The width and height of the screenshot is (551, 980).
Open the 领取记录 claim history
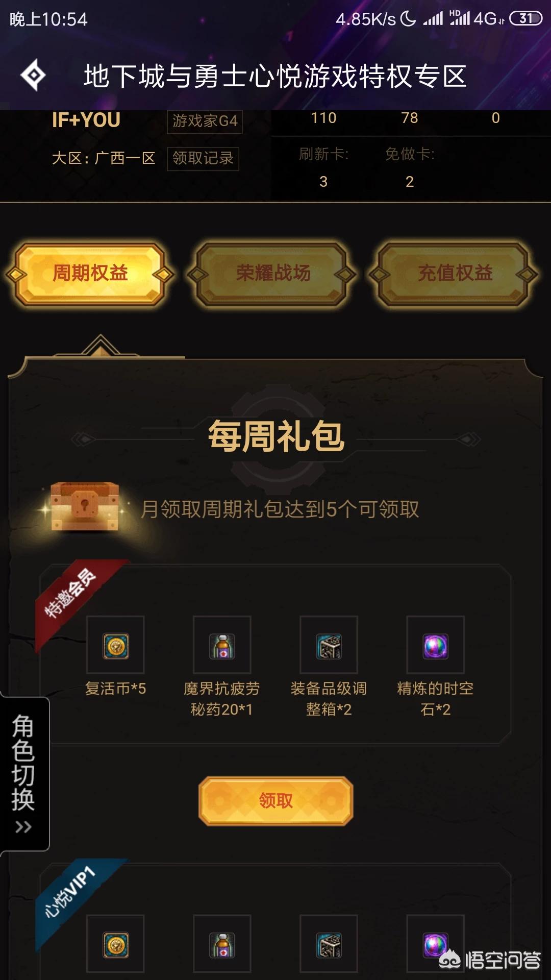pos(203,158)
